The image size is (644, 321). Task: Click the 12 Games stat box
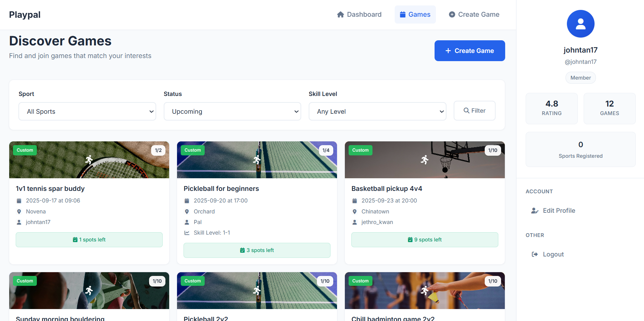[x=610, y=108]
